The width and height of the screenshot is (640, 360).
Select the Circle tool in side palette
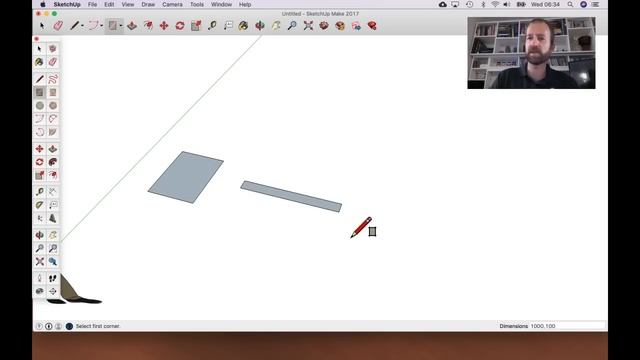[40, 106]
